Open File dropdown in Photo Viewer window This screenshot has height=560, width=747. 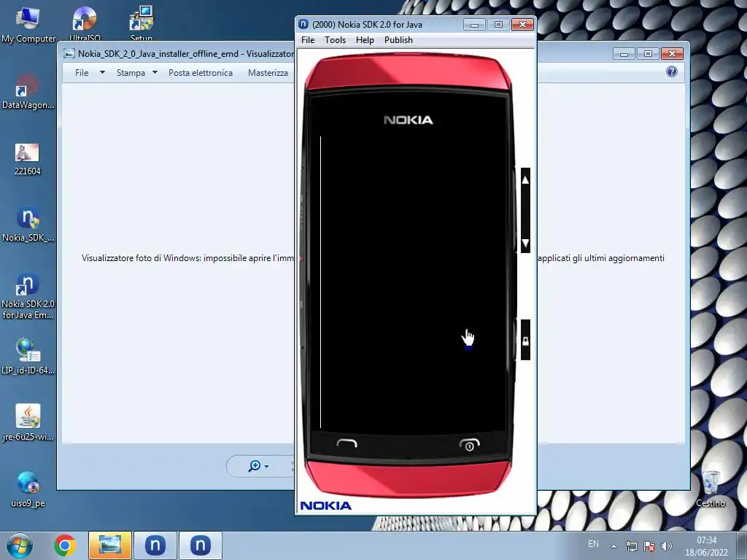(x=90, y=73)
